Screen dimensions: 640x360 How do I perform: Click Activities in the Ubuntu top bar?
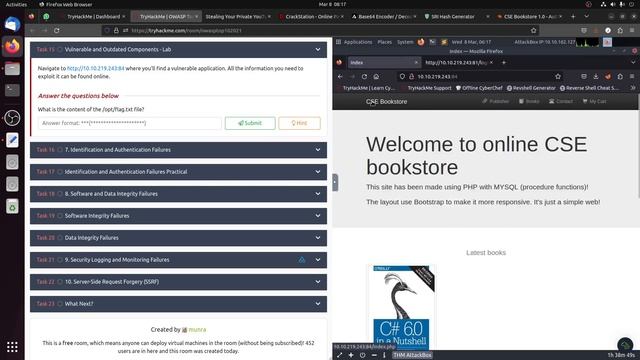pos(16,4)
